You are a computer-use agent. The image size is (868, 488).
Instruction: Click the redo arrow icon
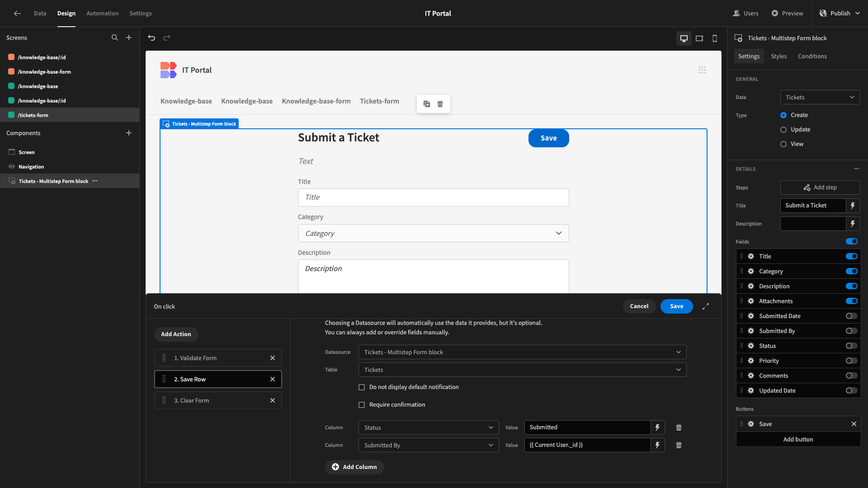[167, 38]
